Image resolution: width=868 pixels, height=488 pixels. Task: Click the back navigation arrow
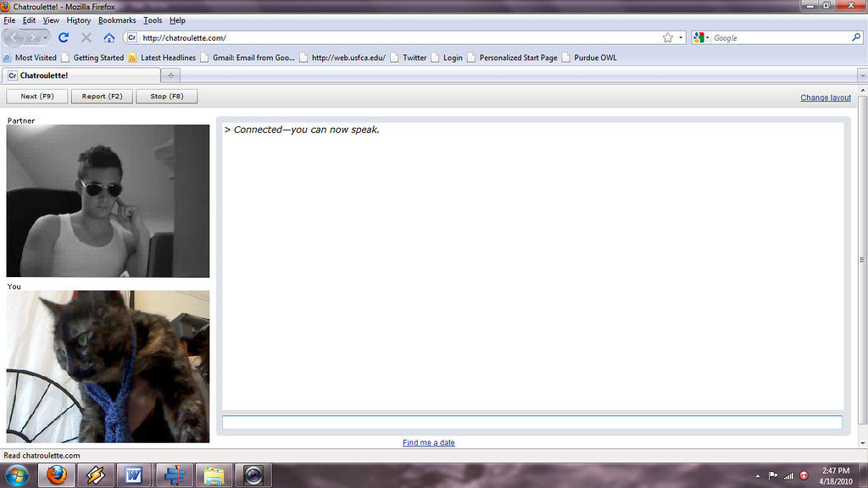(x=14, y=37)
